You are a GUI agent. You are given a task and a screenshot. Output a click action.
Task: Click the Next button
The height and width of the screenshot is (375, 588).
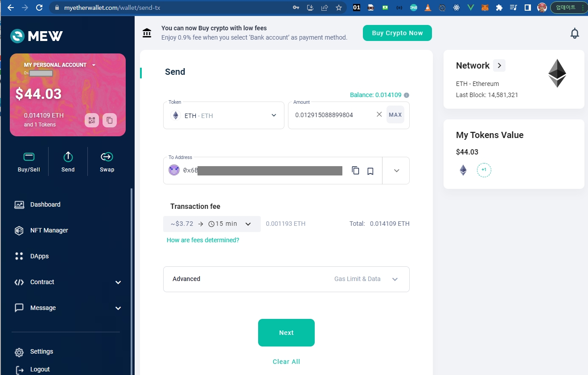286,333
